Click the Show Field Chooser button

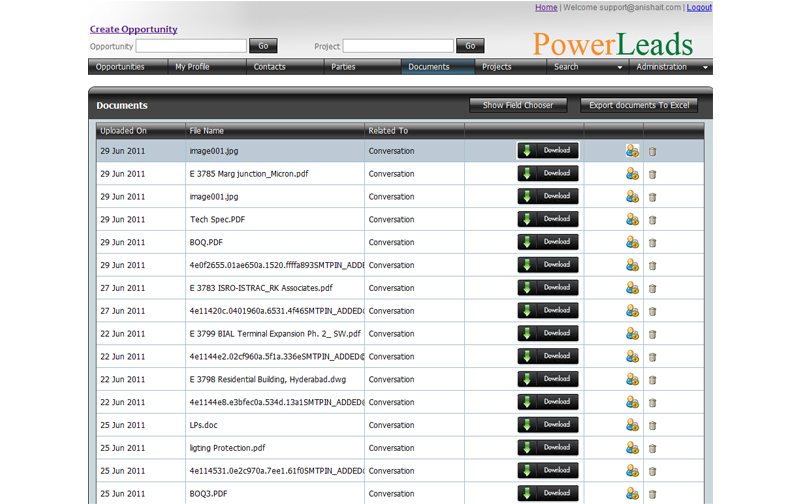coord(517,105)
